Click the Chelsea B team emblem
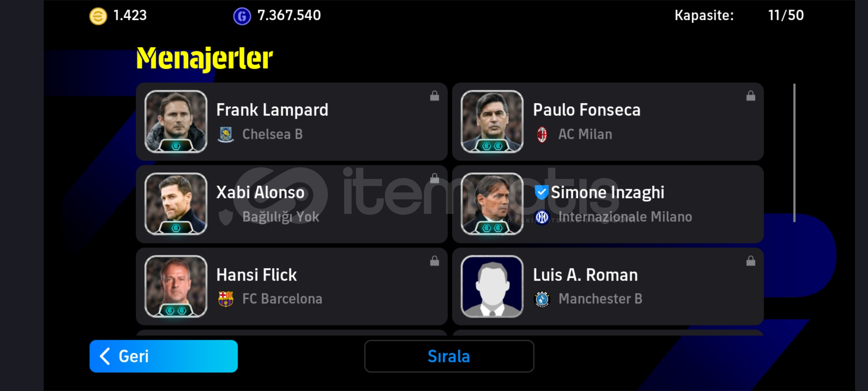Screen dimensions: 868x391 [x=226, y=134]
